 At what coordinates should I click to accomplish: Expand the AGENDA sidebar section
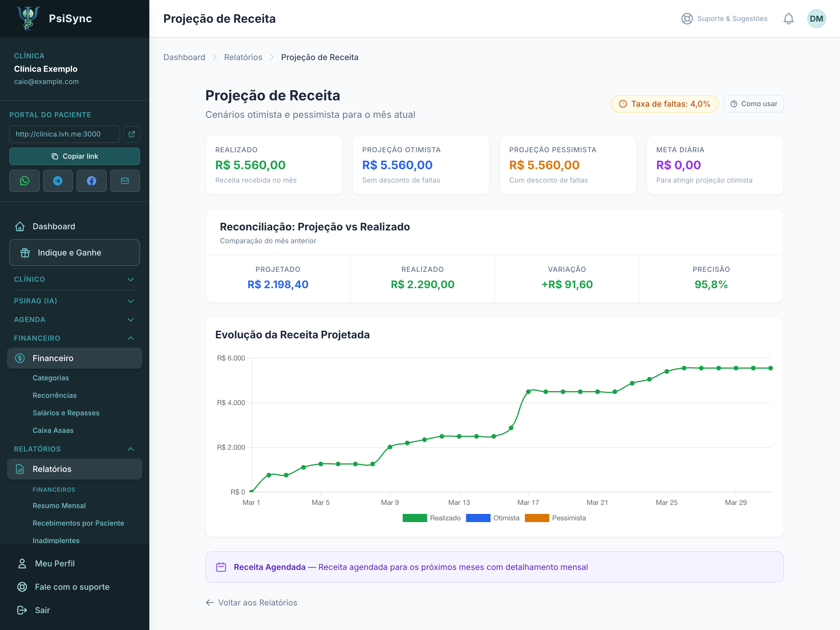pos(74,319)
